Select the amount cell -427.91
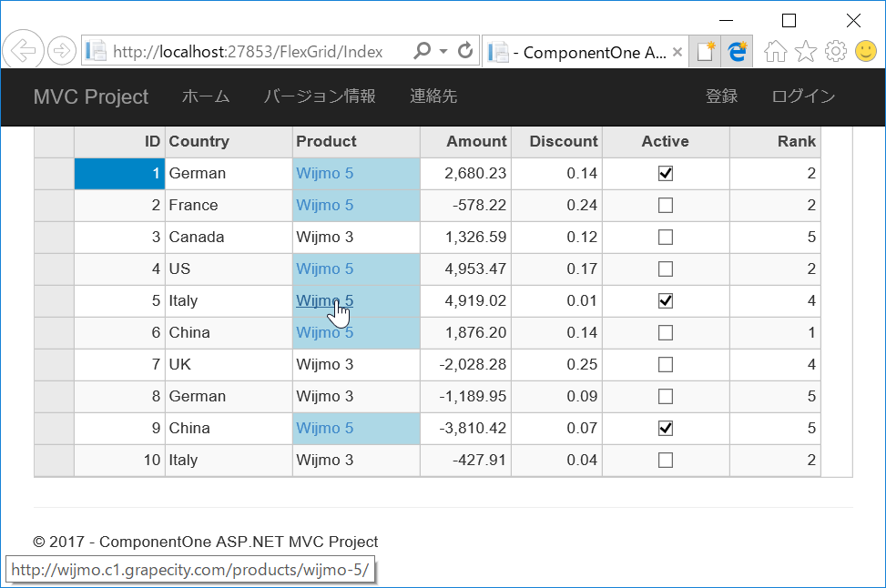Viewport: 886px width, 588px height. coord(465,461)
